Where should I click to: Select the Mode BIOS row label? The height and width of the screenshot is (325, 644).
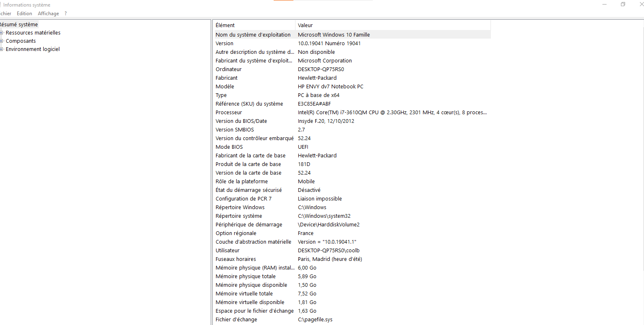coord(229,147)
